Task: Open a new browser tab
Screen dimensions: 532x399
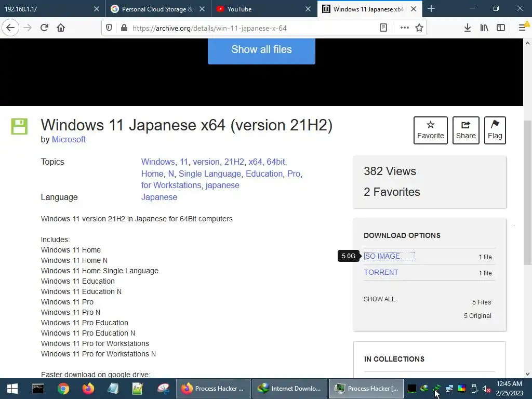Action: (431, 9)
